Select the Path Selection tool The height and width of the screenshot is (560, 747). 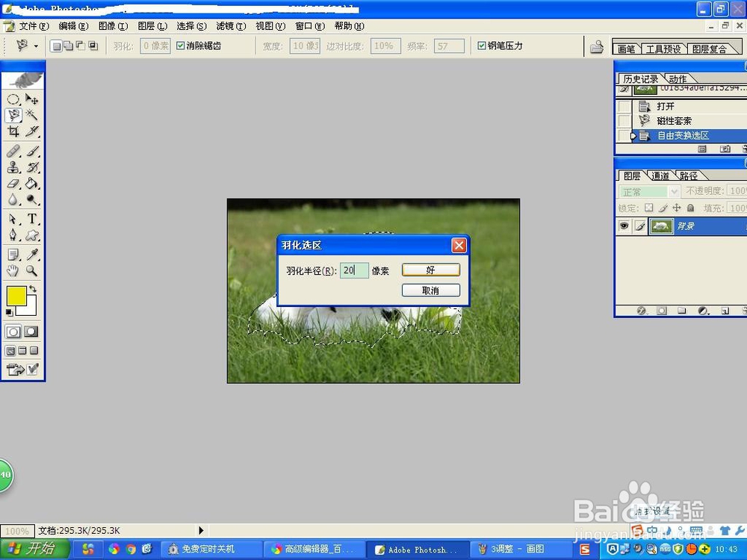click(13, 219)
